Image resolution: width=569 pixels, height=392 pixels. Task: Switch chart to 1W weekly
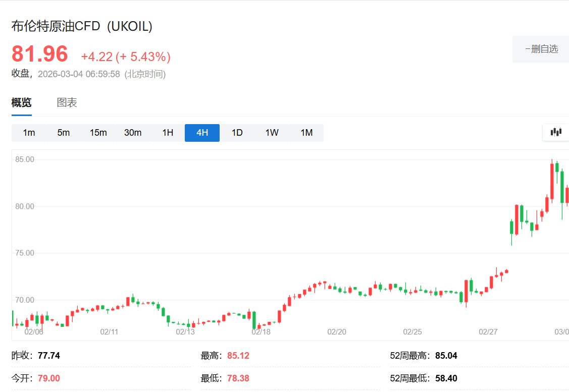pyautogui.click(x=272, y=133)
